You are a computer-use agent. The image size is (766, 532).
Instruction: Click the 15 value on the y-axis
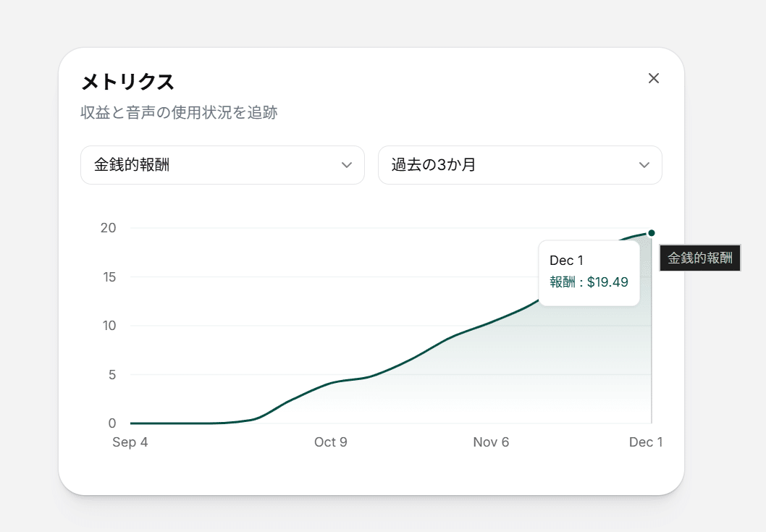coord(108,277)
